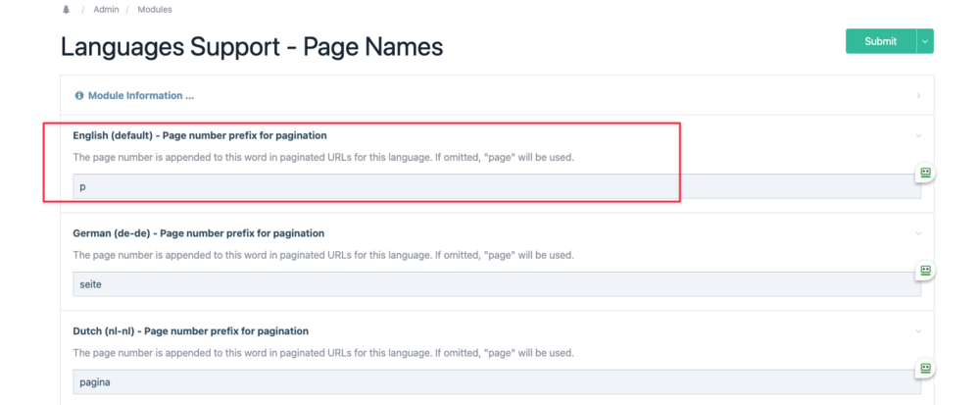Collapse the German (de-de) field with its chevron

click(918, 233)
